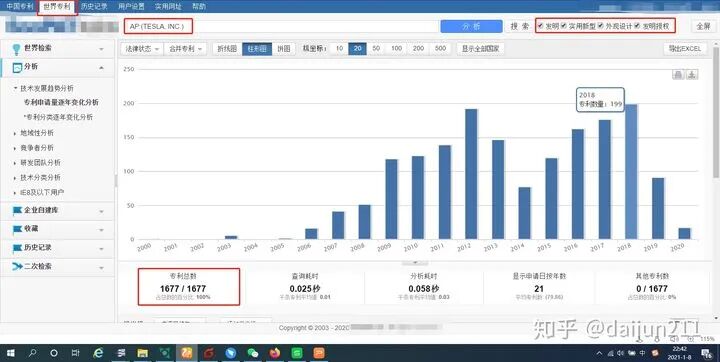The width and height of the screenshot is (720, 362).
Task: Click the arrows icon beside 二次检索
Action: pos(17,266)
